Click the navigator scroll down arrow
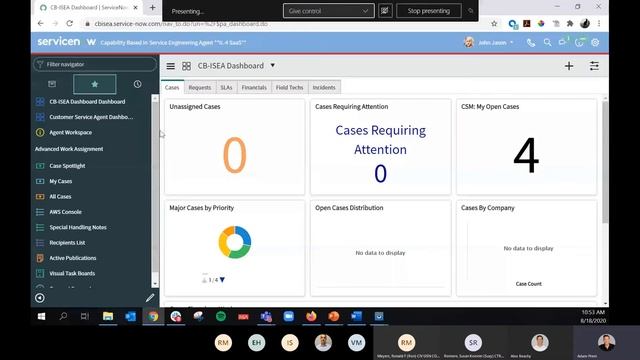Screen dimensions: 640x360 155,284
